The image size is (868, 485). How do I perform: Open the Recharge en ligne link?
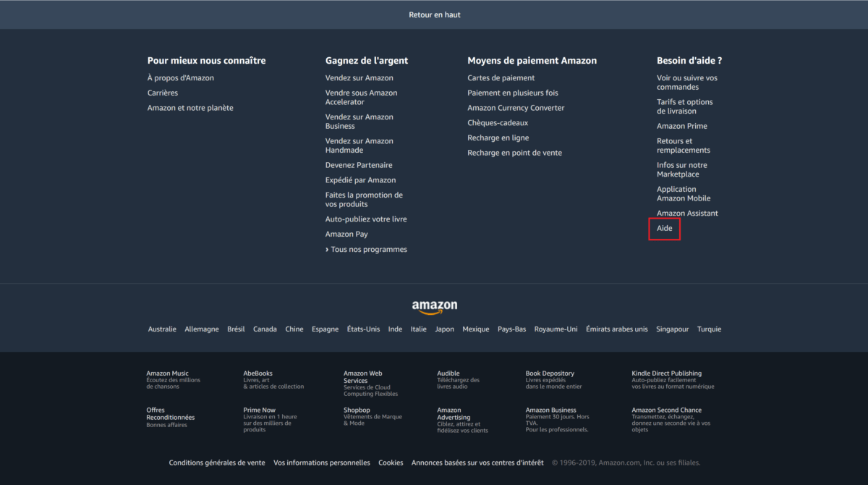coord(498,138)
